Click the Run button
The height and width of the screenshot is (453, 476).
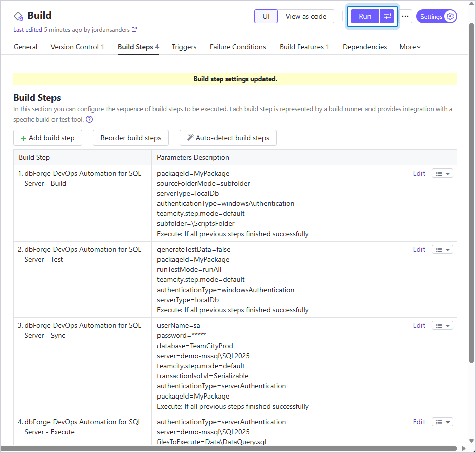tap(365, 16)
